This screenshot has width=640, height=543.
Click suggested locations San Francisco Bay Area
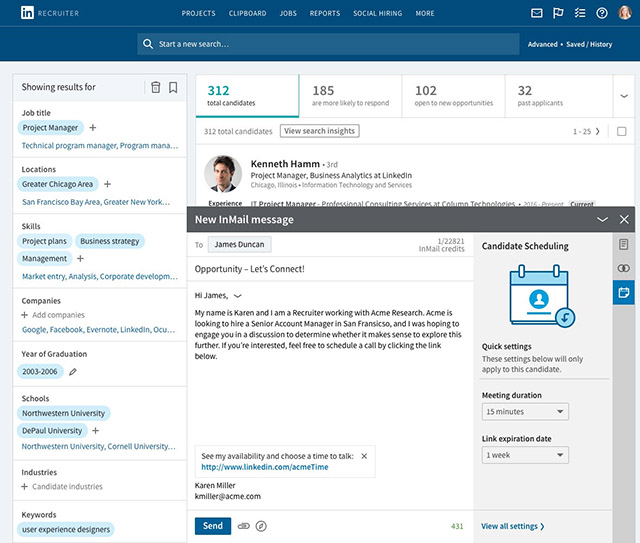tap(61, 202)
